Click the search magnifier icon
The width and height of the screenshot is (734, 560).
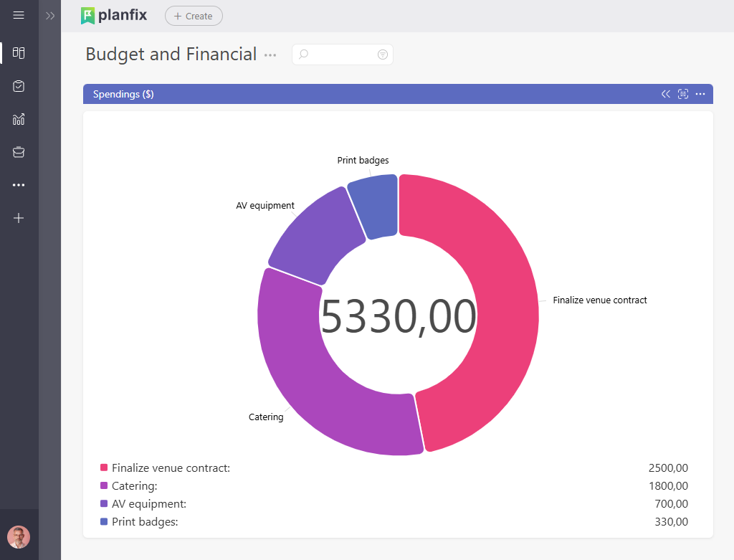tap(303, 54)
